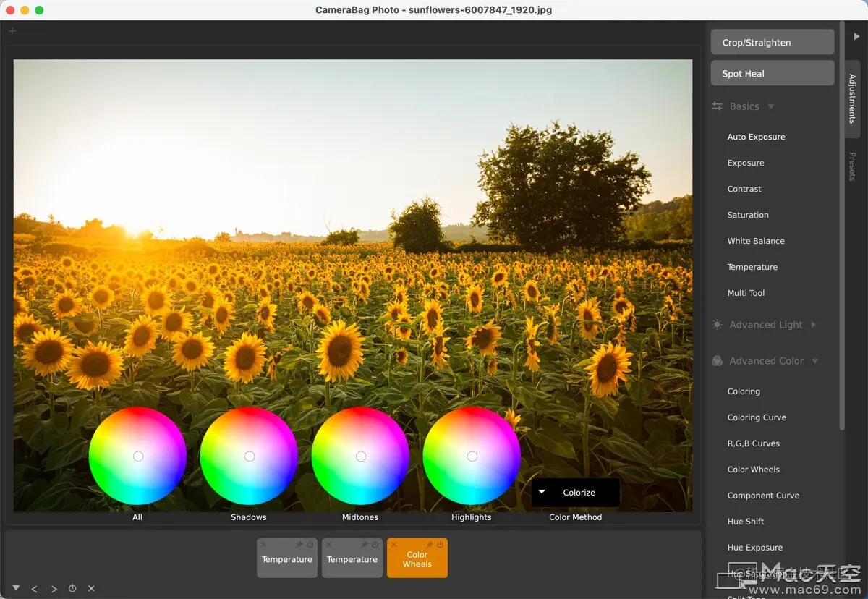Toggle power on the second Temperature tile
Image resolution: width=868 pixels, height=599 pixels.
coord(375,545)
